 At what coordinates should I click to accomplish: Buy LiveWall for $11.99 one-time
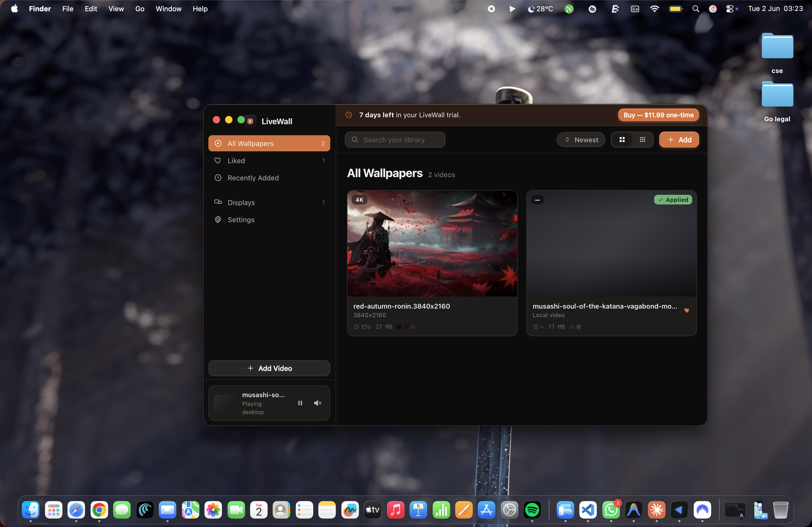[x=658, y=115]
